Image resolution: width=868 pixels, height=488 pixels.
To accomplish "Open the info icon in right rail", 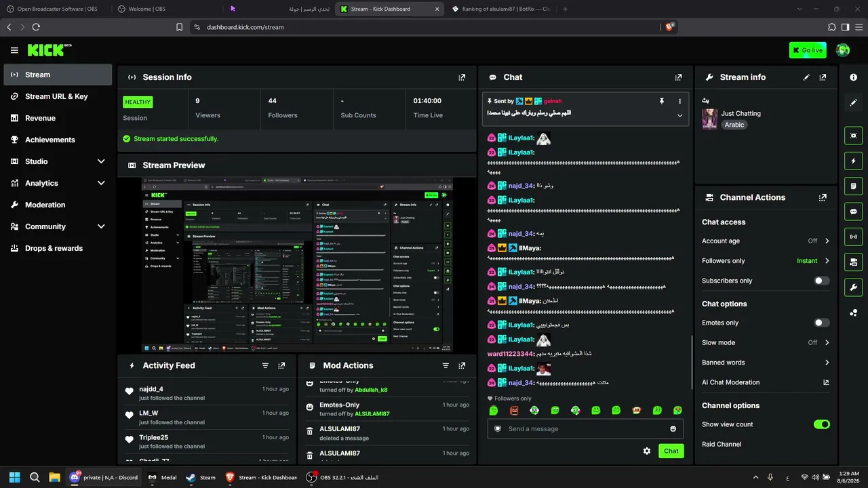I will tap(853, 77).
